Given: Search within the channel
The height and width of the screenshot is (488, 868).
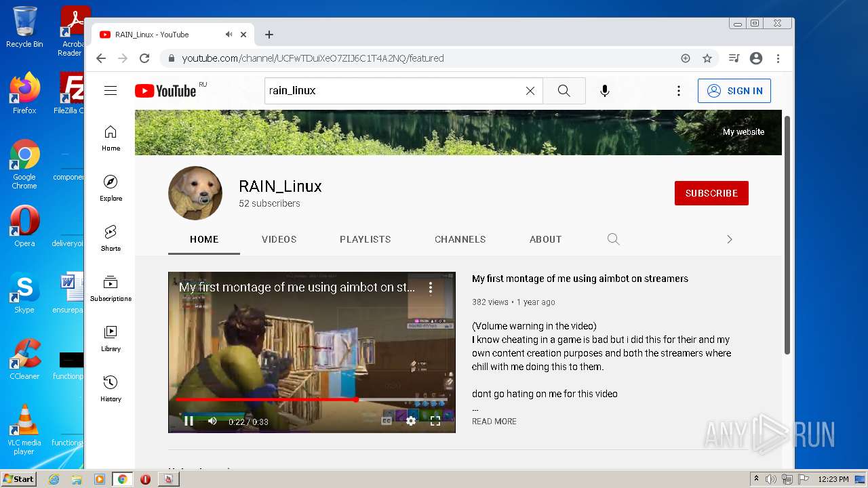Looking at the screenshot, I should click(x=614, y=239).
